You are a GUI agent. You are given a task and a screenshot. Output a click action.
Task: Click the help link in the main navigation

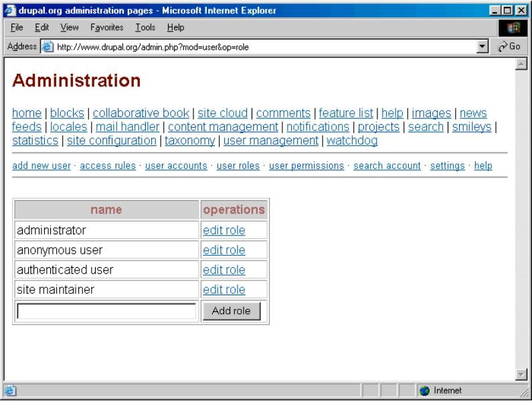(392, 113)
